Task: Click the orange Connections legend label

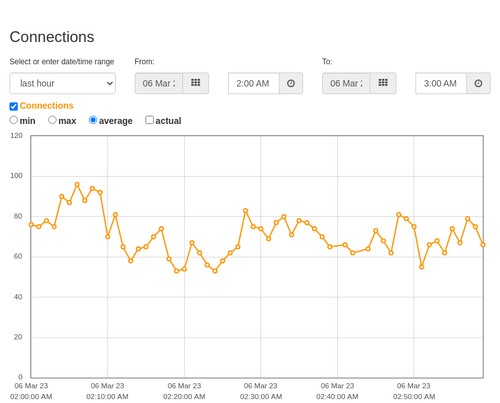Action: [46, 106]
